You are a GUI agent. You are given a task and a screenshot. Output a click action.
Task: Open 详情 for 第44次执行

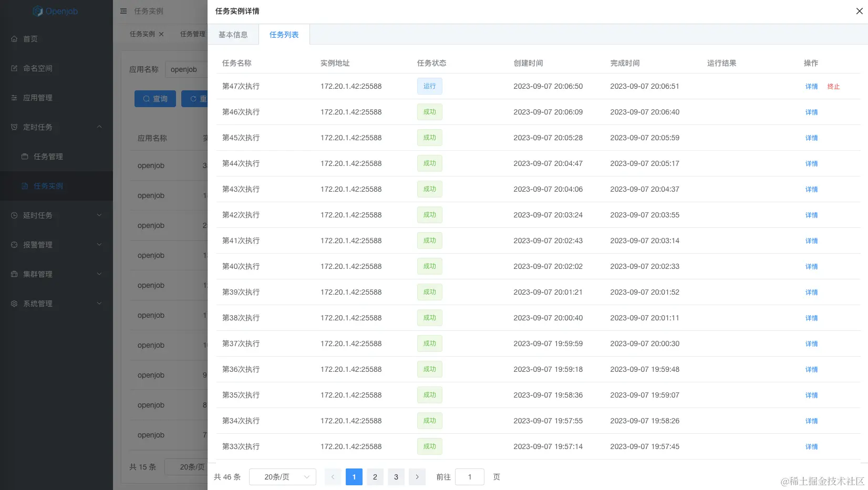pyautogui.click(x=812, y=164)
